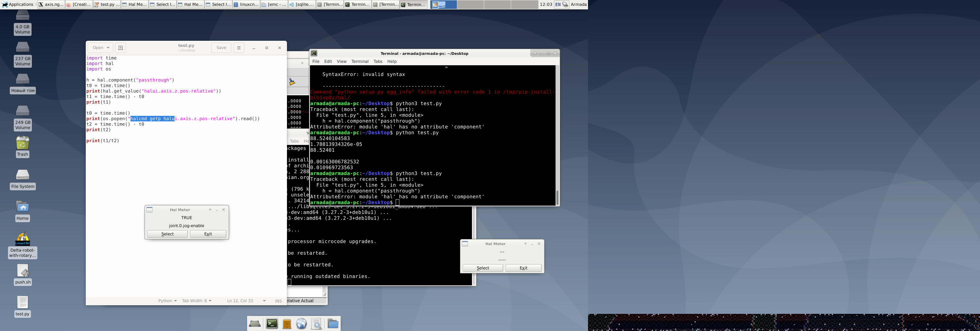Open the Help menu in Terminal

tap(392, 61)
